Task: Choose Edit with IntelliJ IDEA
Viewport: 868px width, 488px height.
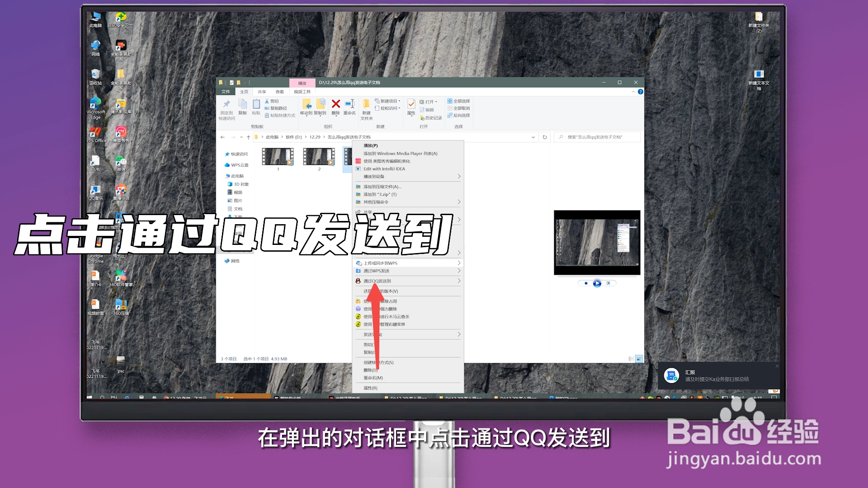Action: [408, 169]
